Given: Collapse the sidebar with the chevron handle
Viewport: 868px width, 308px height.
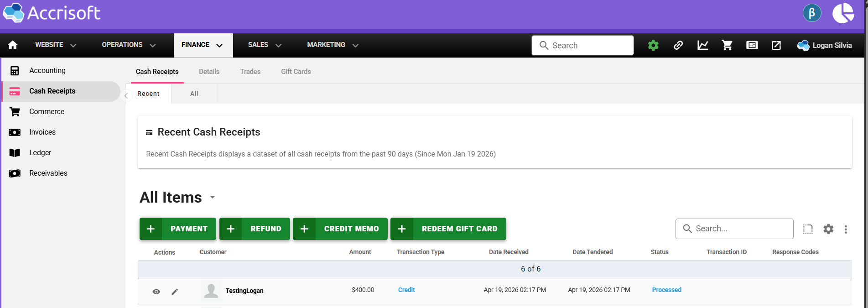Looking at the screenshot, I should point(126,95).
